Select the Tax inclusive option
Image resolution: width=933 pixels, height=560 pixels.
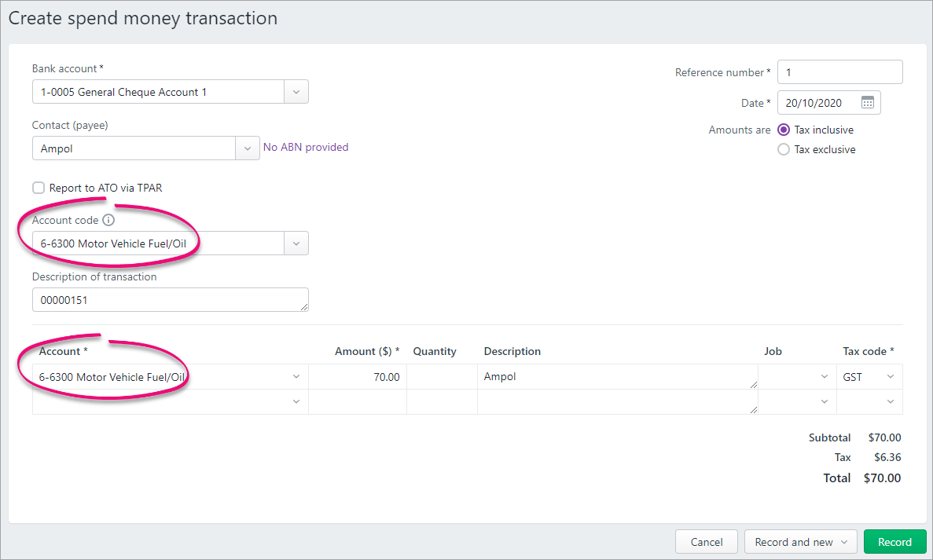coord(783,130)
